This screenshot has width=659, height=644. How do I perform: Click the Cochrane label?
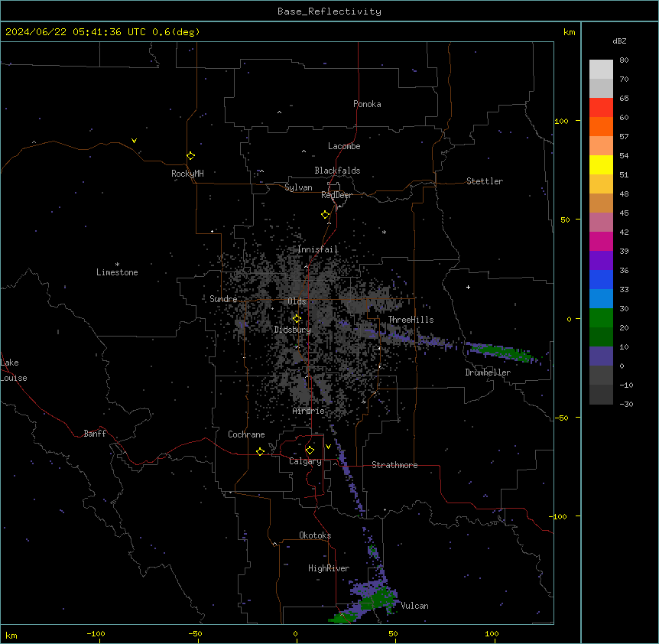pos(246,434)
